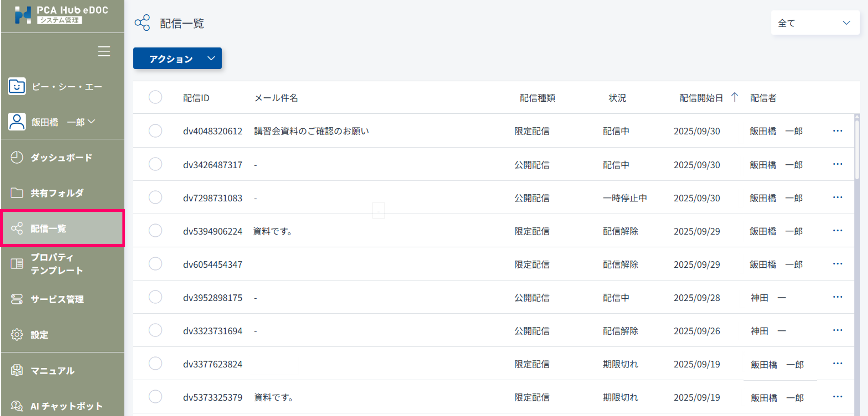This screenshot has width=868, height=416.
Task: Select the row checkbox for dv4048320612
Action: pyautogui.click(x=155, y=131)
